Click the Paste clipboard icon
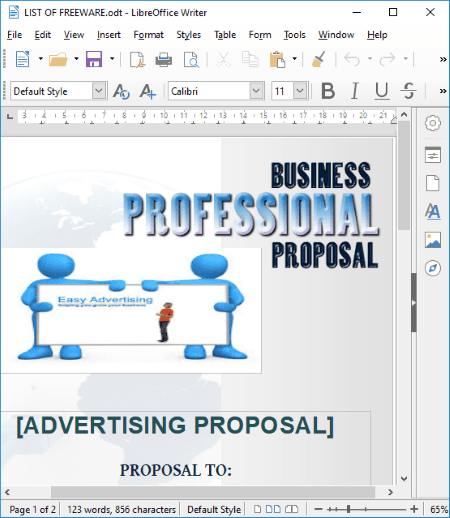This screenshot has height=518, width=450. [x=277, y=59]
